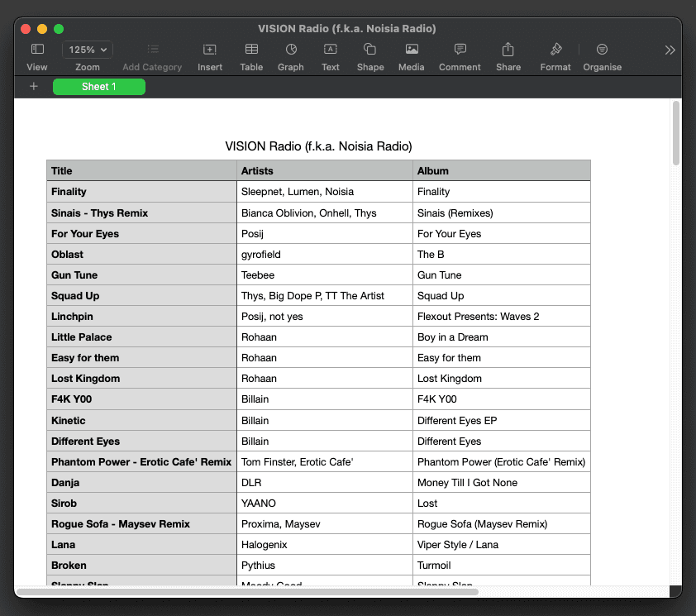Click the vertical scrollbar thumb
The width and height of the screenshot is (696, 616).
click(675, 133)
